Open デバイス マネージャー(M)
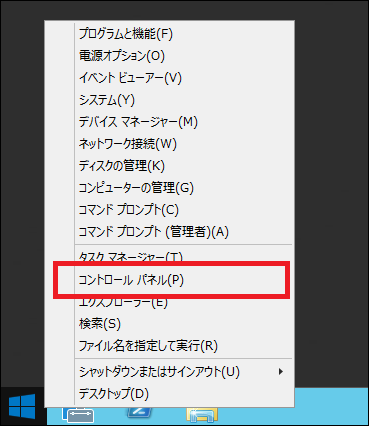The height and width of the screenshot is (426, 369). [x=170, y=122]
